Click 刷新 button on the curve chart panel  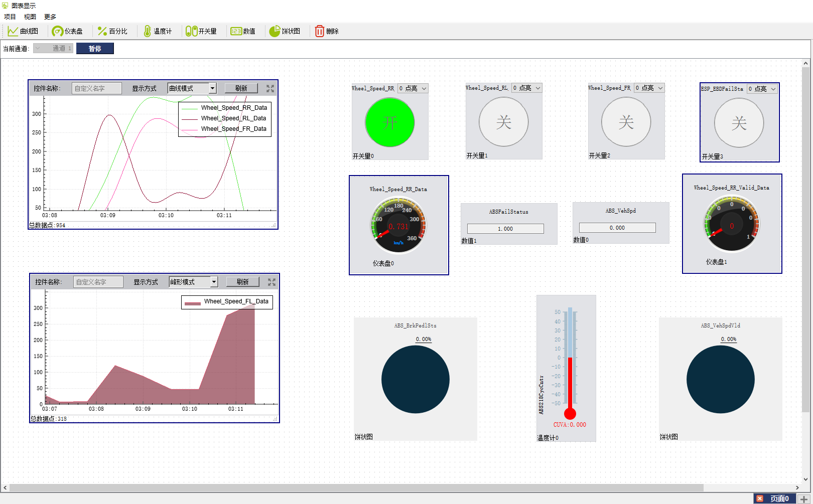pyautogui.click(x=241, y=88)
